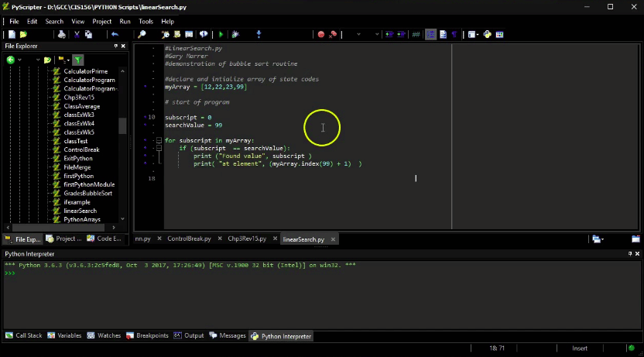Open the Edit menu
This screenshot has height=357, width=644.
click(x=32, y=22)
